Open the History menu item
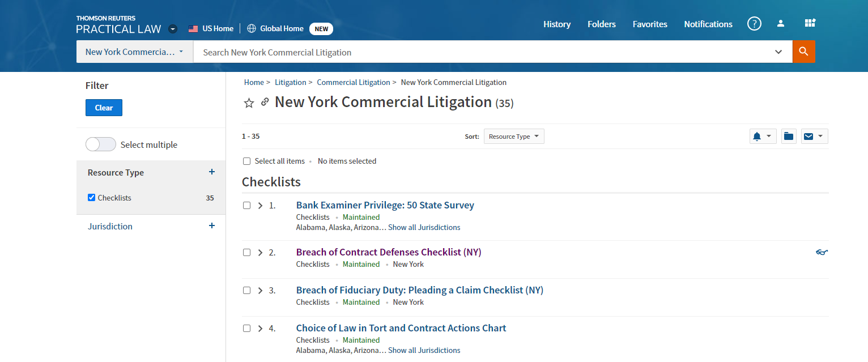The width and height of the screenshot is (868, 362). click(557, 24)
